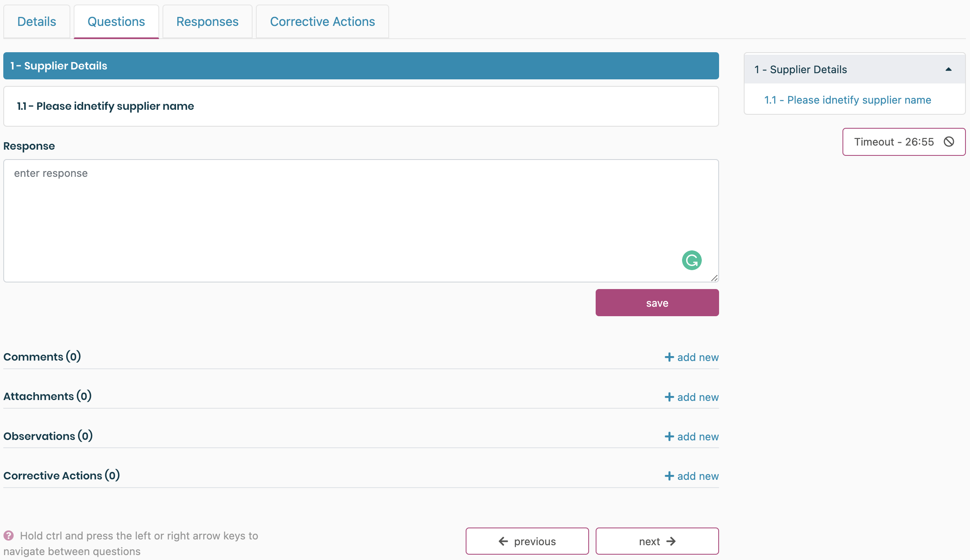Image resolution: width=970 pixels, height=560 pixels.
Task: Click the Timeout - 26:55 button
Action: (893, 142)
